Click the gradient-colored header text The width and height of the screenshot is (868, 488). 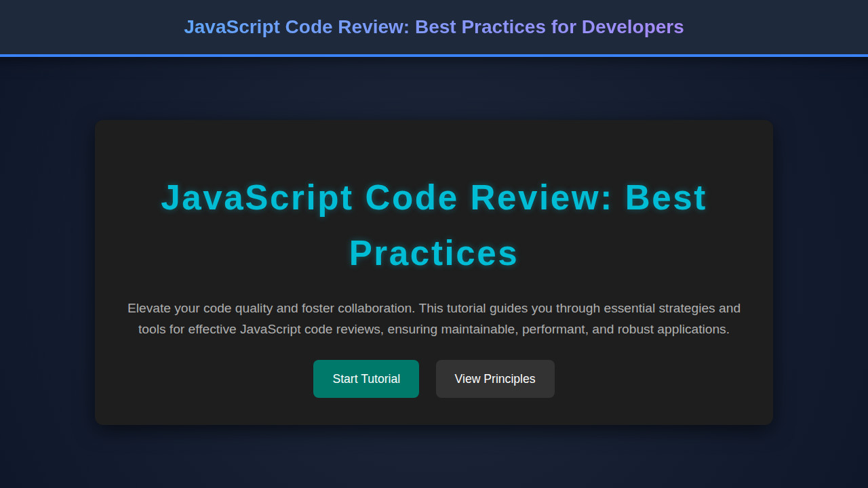434,27
